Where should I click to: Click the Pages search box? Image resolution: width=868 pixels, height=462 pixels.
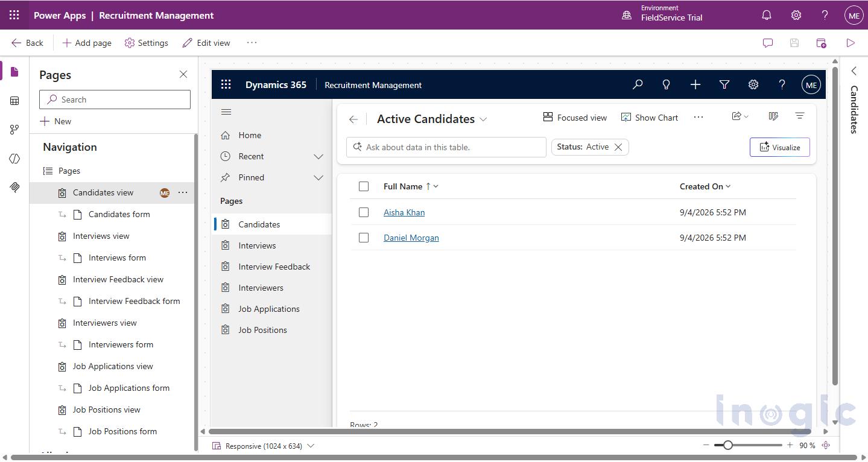click(x=115, y=100)
